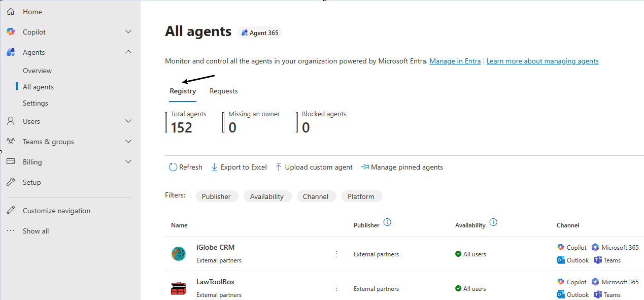This screenshot has width=644, height=300.
Task: Open the Availability filter dropdown
Action: click(x=267, y=196)
